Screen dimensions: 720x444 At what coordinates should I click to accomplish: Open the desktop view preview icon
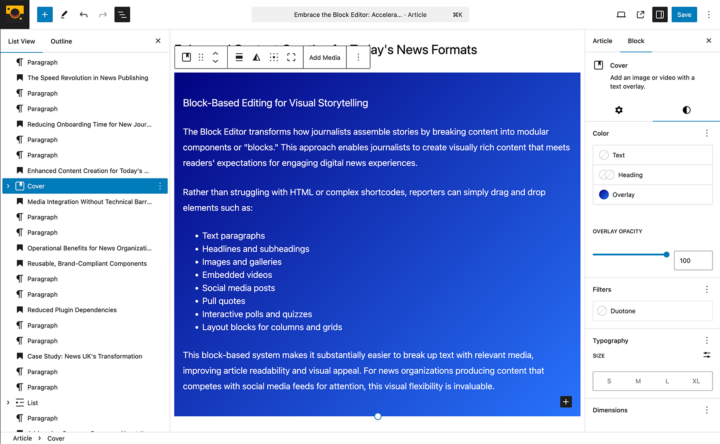tap(621, 15)
